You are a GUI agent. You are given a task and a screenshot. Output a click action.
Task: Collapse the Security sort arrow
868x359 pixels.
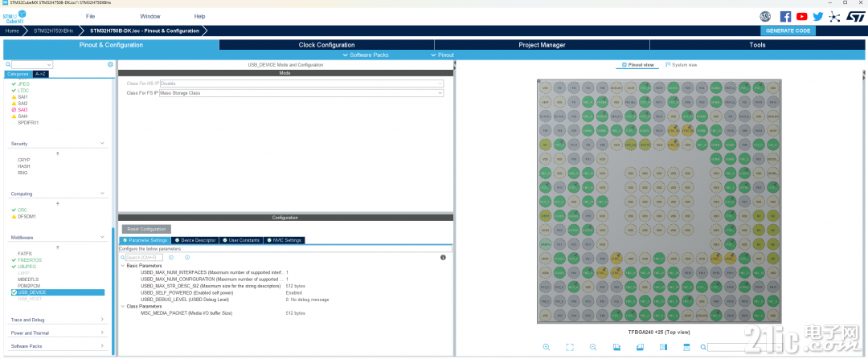tap(58, 153)
